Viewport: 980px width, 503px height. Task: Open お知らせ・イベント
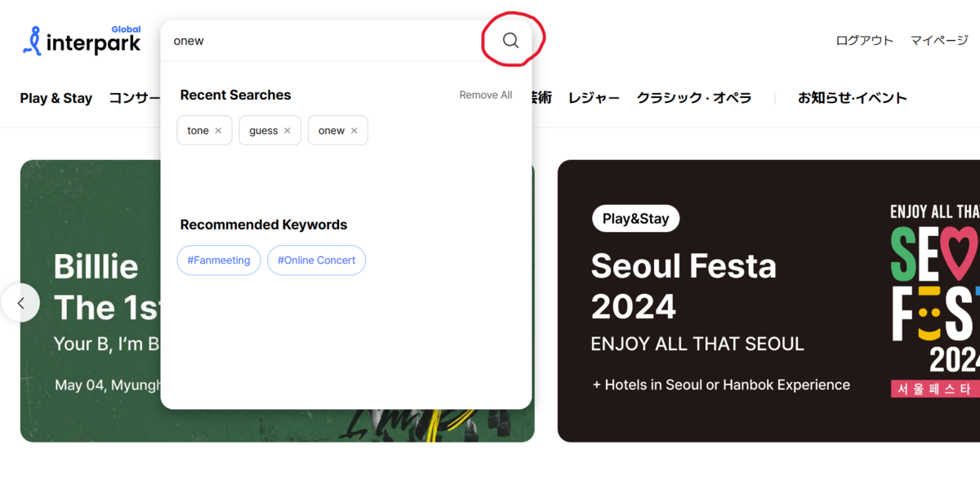tap(853, 98)
